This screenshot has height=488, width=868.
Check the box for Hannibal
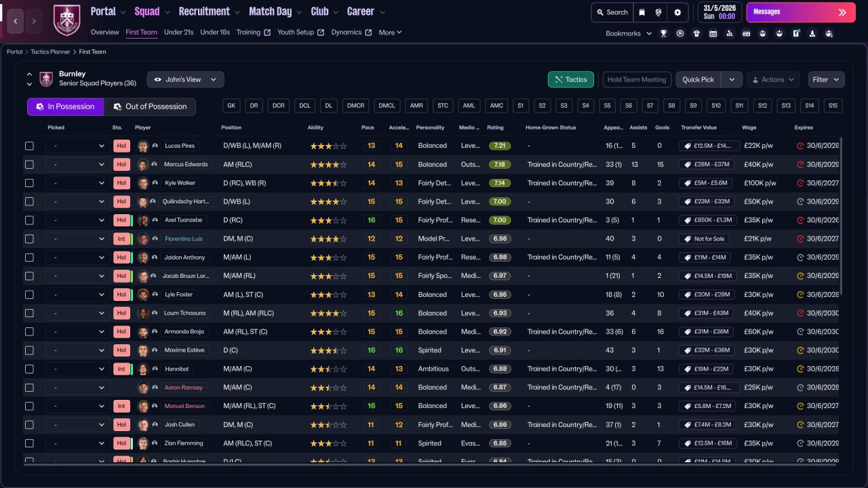click(29, 369)
